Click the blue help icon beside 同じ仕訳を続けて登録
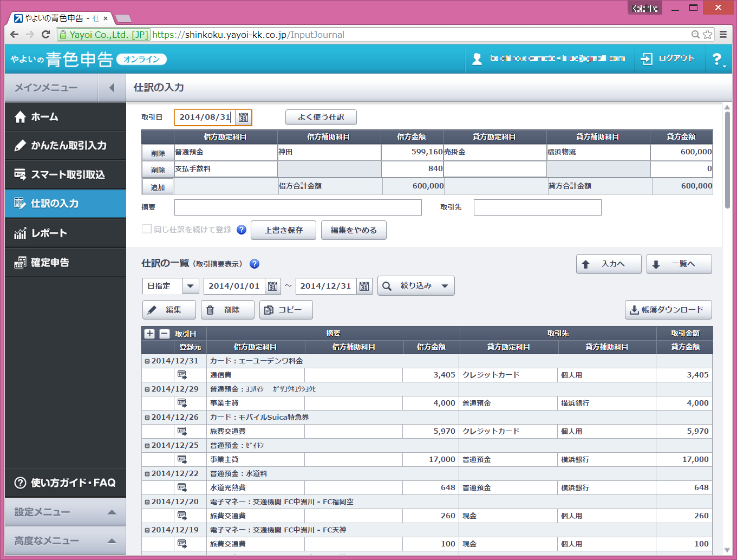 click(x=242, y=230)
